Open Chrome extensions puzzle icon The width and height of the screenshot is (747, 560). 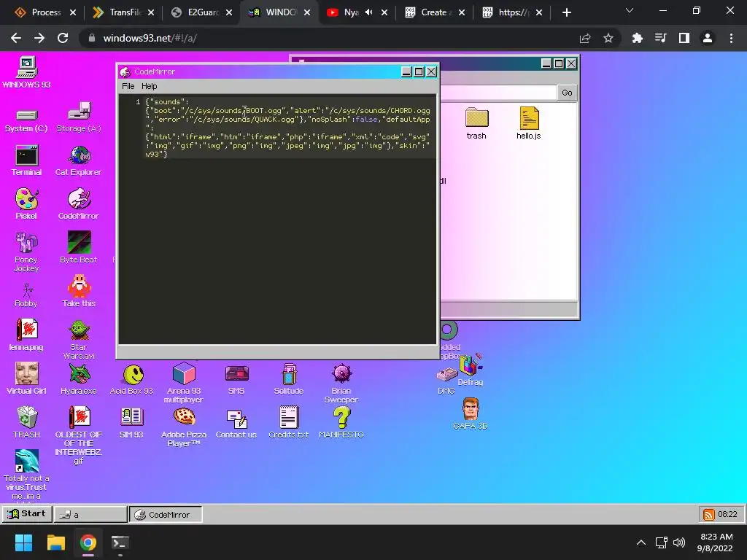point(638,38)
